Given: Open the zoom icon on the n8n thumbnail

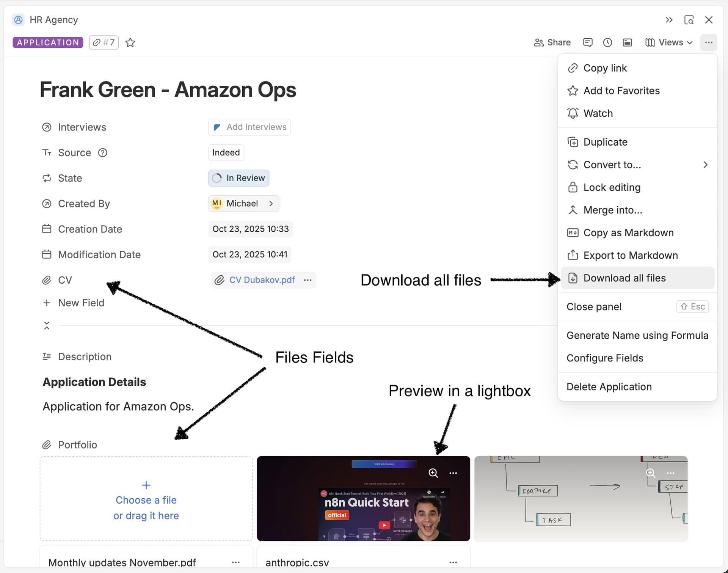Looking at the screenshot, I should 433,473.
